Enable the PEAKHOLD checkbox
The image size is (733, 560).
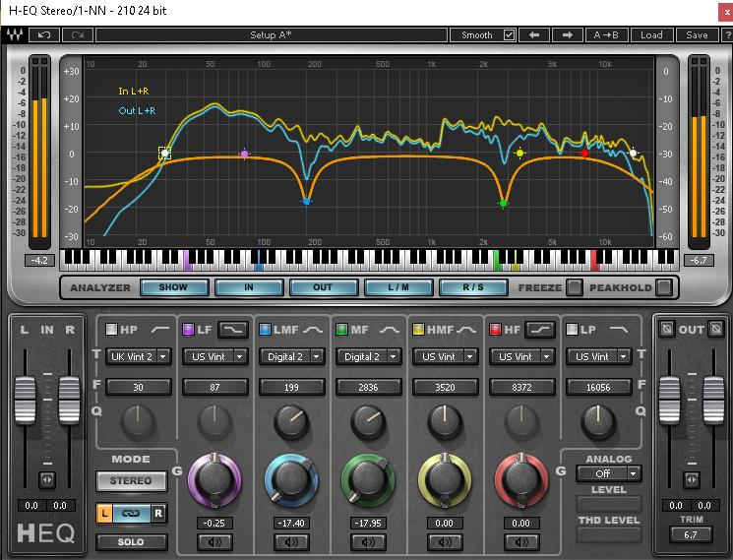(663, 287)
